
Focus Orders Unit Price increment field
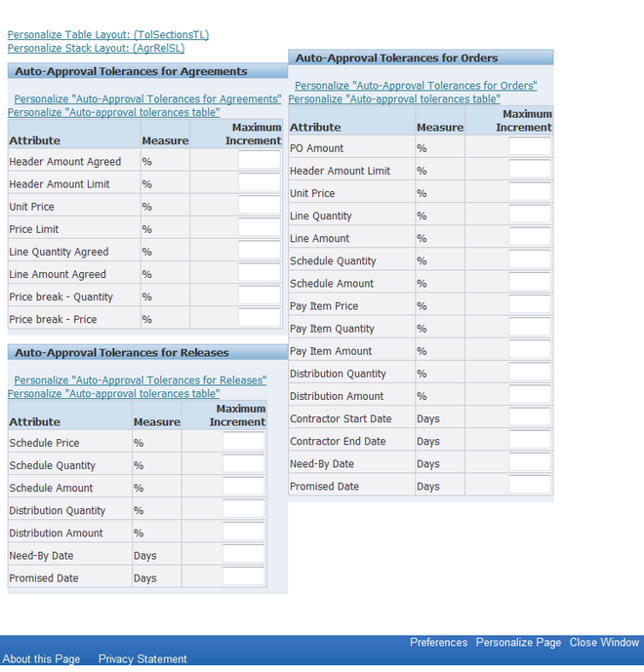pyautogui.click(x=530, y=191)
